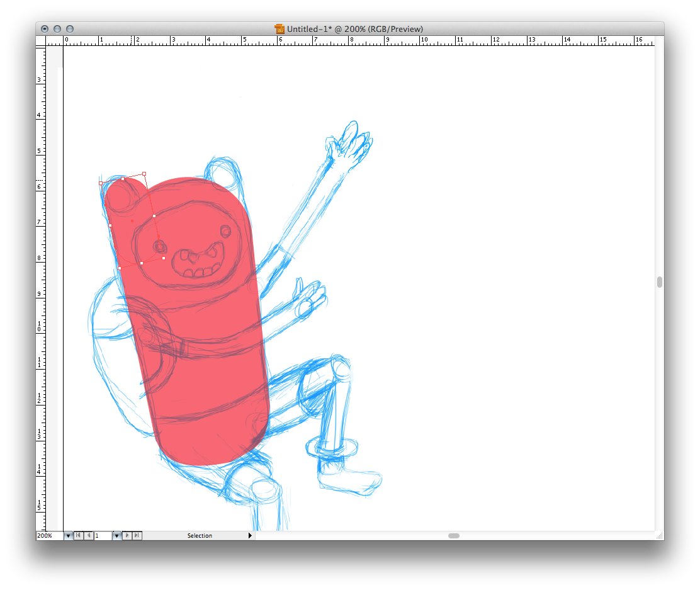Go to the first artboard
Image resolution: width=700 pixels, height=590 pixels.
(79, 536)
